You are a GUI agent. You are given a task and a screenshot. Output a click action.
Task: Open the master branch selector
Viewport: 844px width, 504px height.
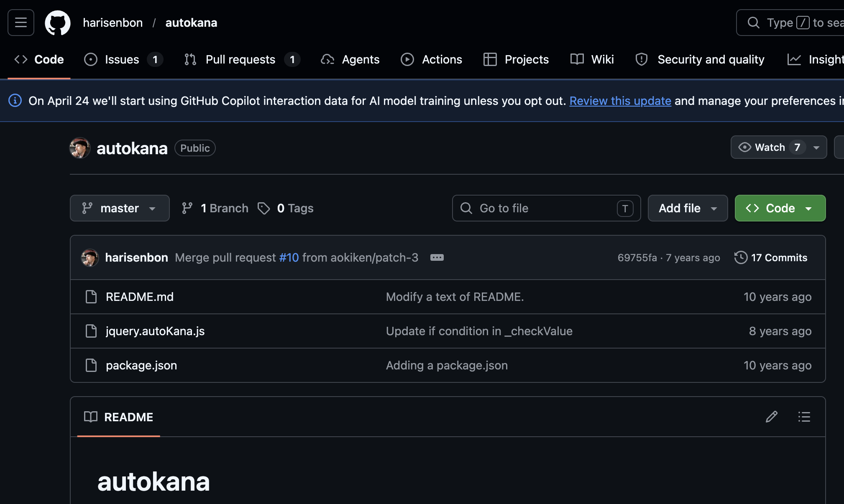120,208
